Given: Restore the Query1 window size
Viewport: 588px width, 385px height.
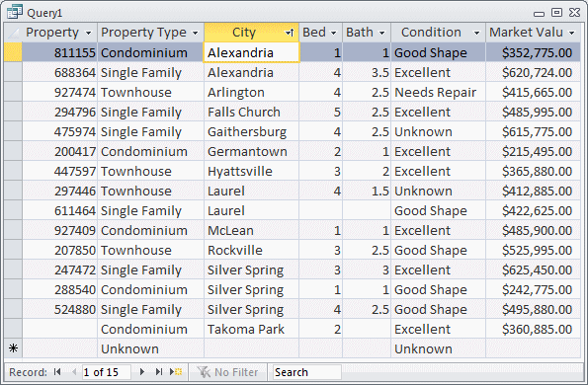Looking at the screenshot, I should pos(557,13).
